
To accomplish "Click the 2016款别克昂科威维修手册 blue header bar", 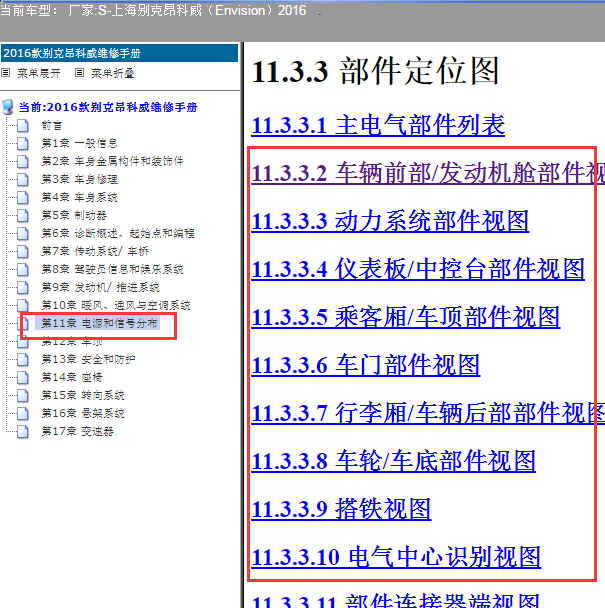I will coord(119,53).
